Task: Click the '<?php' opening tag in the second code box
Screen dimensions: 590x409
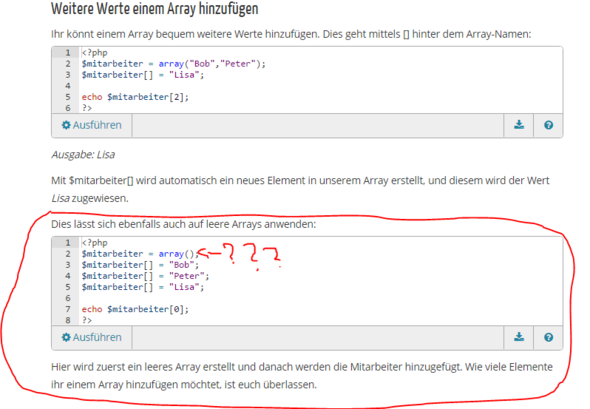Action: (94, 243)
